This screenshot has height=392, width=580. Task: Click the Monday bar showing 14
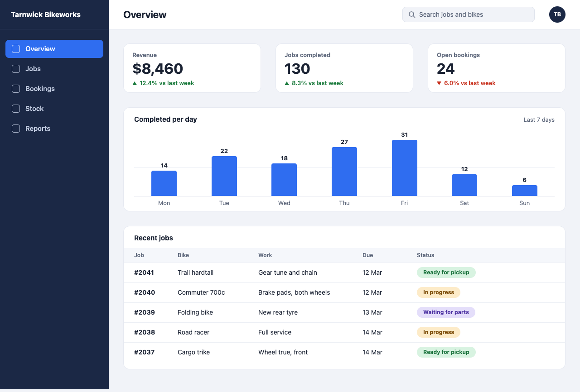pos(164,183)
